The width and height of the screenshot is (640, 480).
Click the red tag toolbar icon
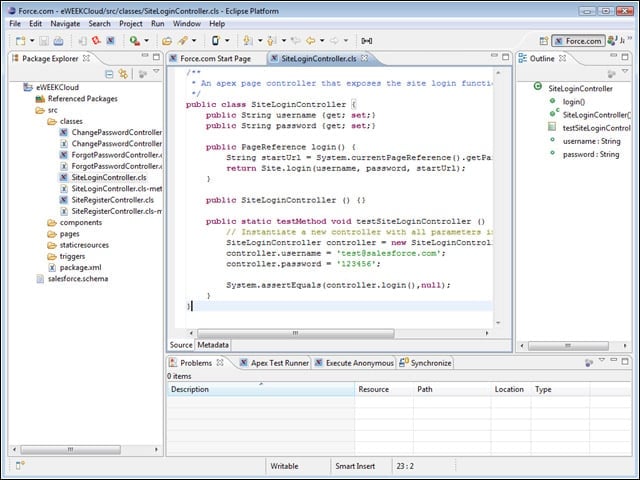point(96,40)
